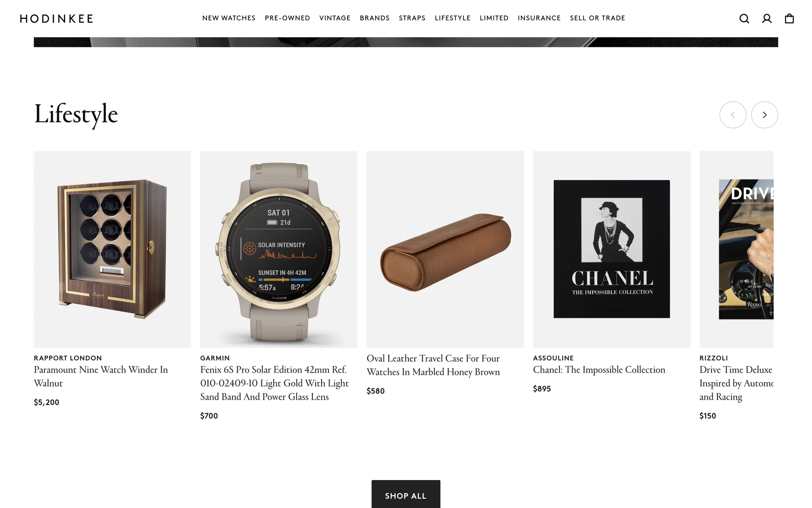
Task: Open Sell or Trade link
Action: [597, 18]
